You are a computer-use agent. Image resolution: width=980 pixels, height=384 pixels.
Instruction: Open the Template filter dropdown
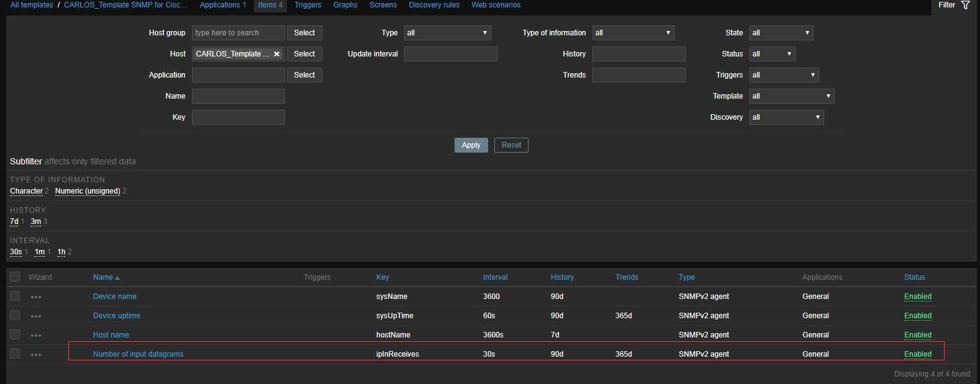[x=792, y=96]
